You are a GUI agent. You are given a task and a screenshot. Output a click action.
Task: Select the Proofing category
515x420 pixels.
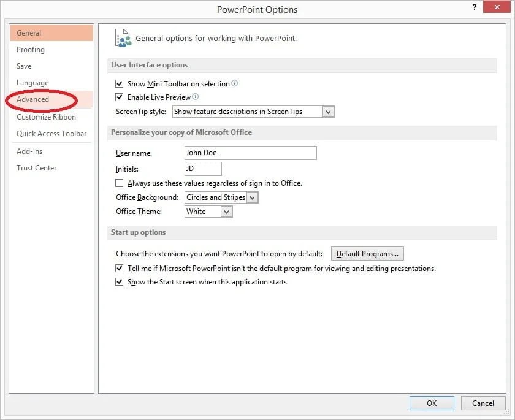pos(51,50)
